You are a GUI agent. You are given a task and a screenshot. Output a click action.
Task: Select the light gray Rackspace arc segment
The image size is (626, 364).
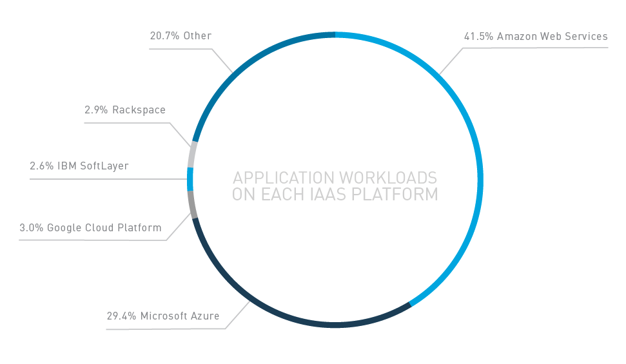tap(192, 155)
